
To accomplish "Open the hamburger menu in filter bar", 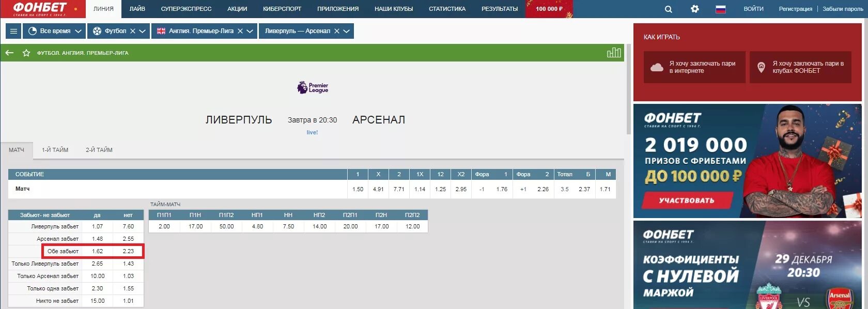I will (13, 31).
